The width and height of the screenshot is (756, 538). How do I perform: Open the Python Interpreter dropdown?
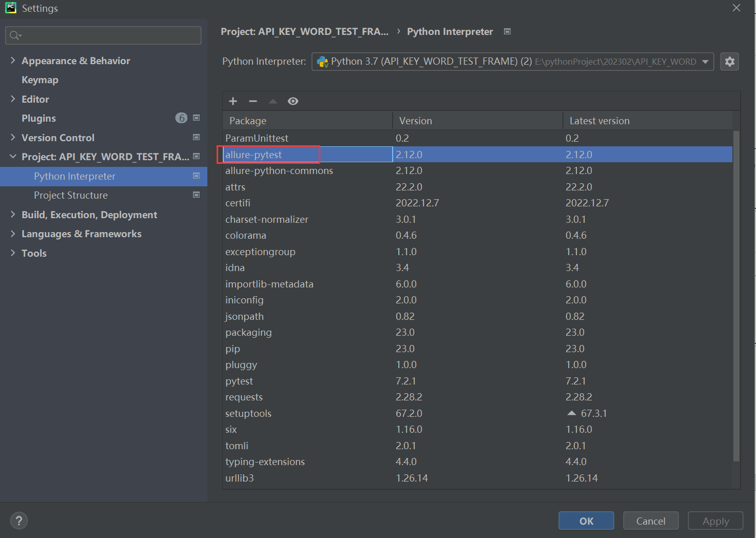(512, 62)
